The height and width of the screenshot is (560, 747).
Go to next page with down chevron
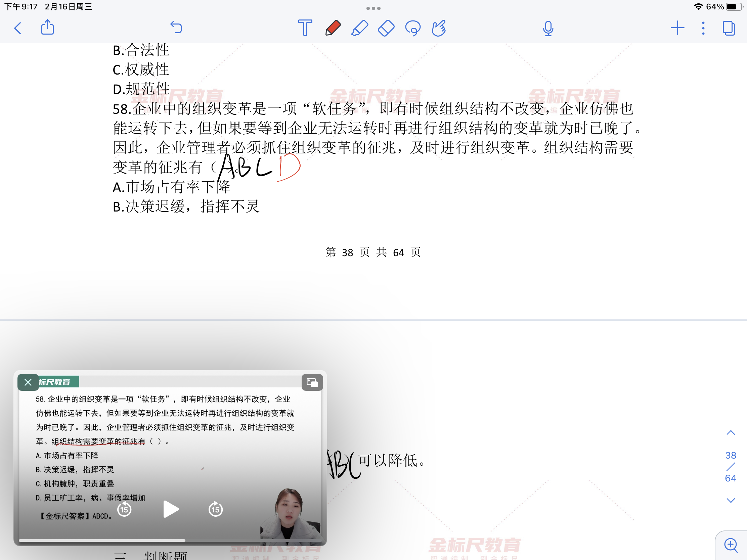coord(731,500)
